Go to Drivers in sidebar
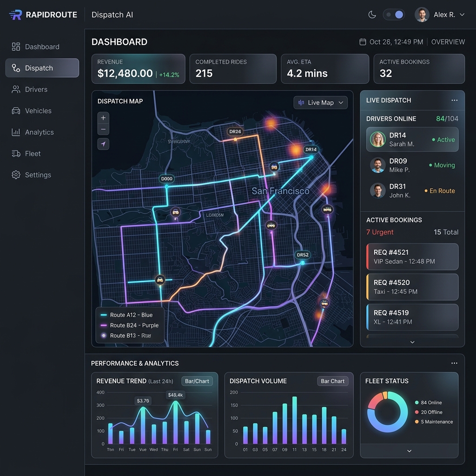476x476 pixels. coord(42,89)
